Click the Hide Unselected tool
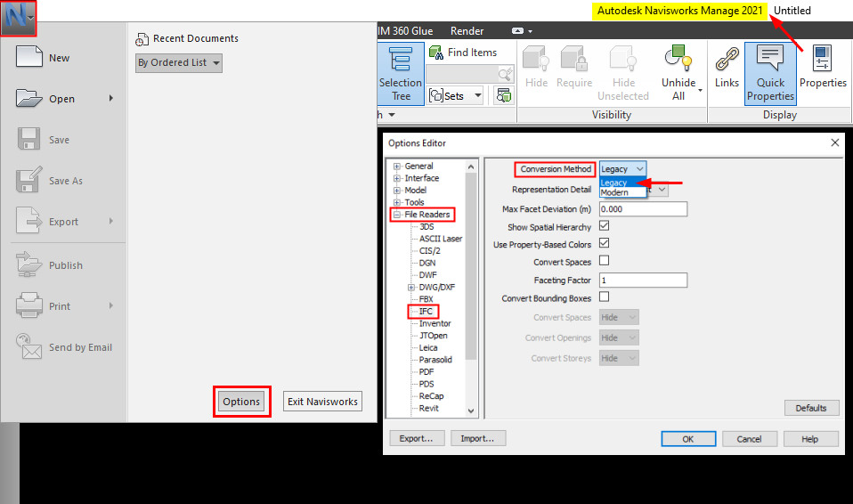Image resolution: width=853 pixels, height=504 pixels. point(623,73)
